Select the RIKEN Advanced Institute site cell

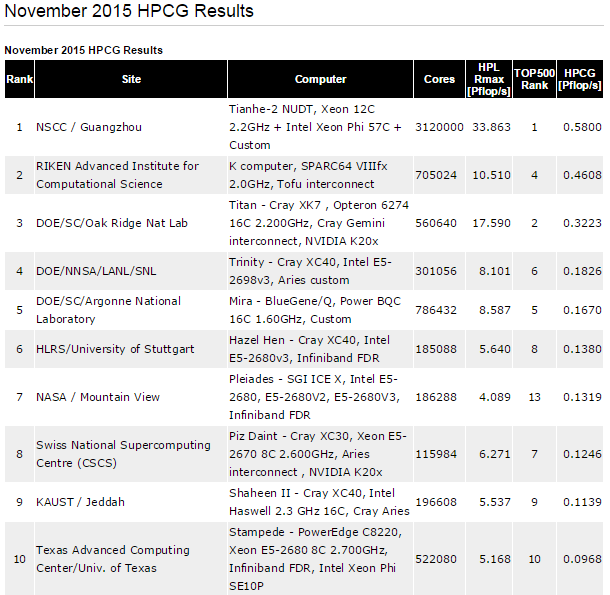(131, 175)
